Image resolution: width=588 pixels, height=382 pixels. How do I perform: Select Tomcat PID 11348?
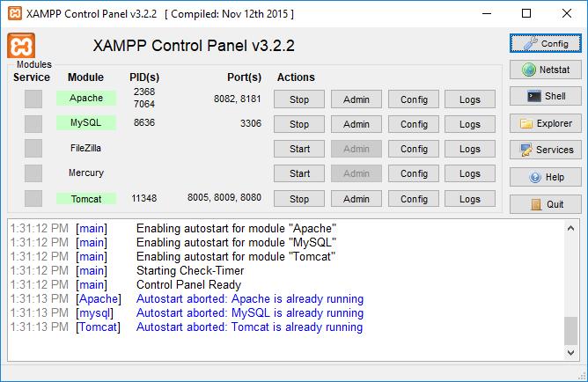click(x=144, y=198)
